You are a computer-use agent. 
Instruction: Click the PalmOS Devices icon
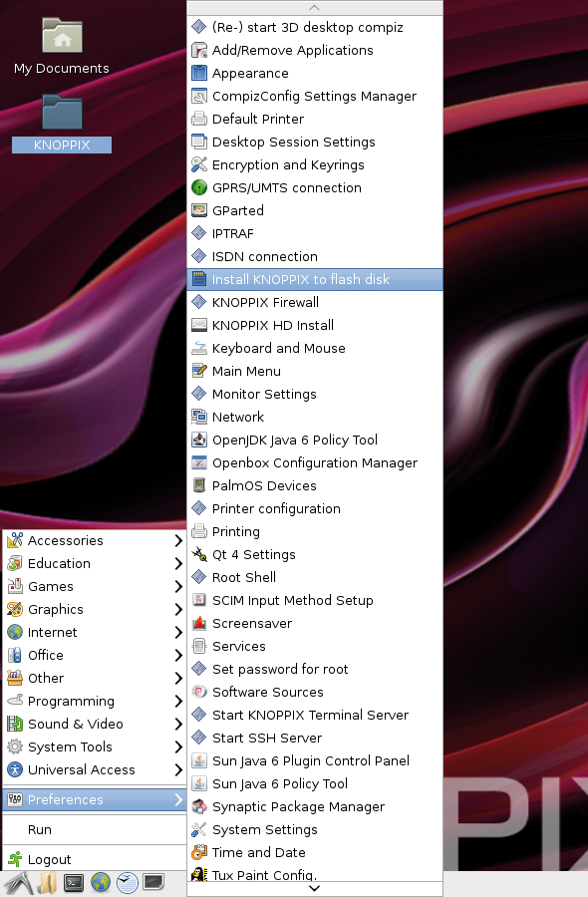pyautogui.click(x=199, y=485)
